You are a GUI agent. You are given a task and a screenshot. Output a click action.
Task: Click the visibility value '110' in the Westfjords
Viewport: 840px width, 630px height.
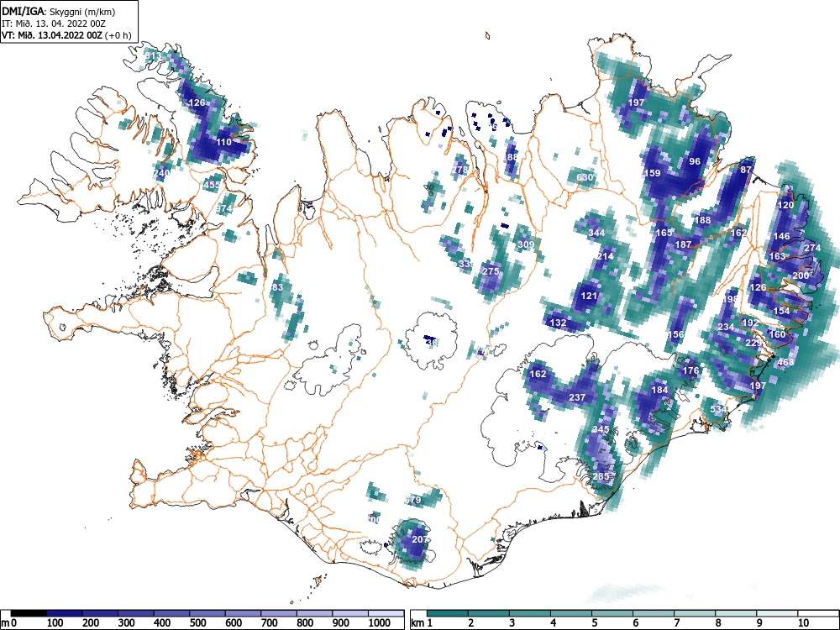[224, 142]
